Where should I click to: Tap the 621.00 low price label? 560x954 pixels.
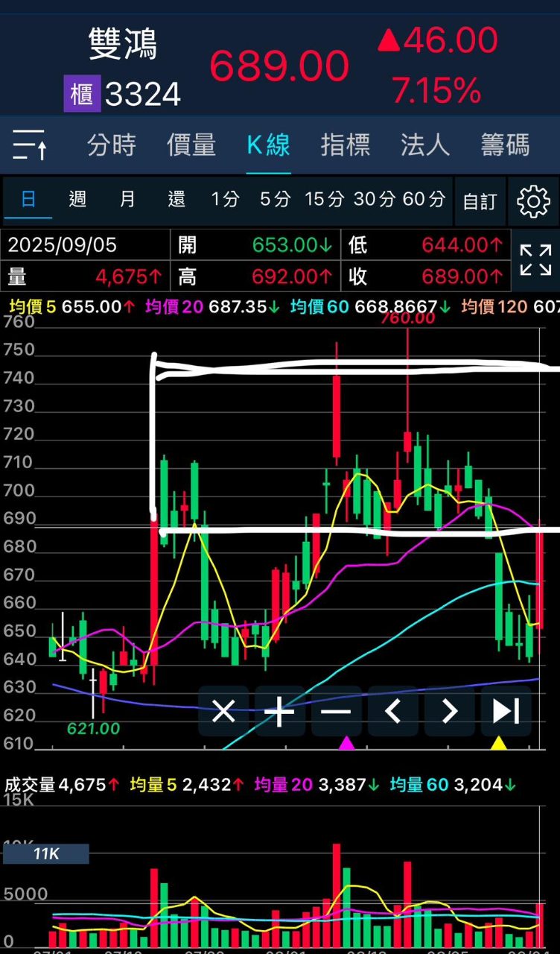[93, 728]
